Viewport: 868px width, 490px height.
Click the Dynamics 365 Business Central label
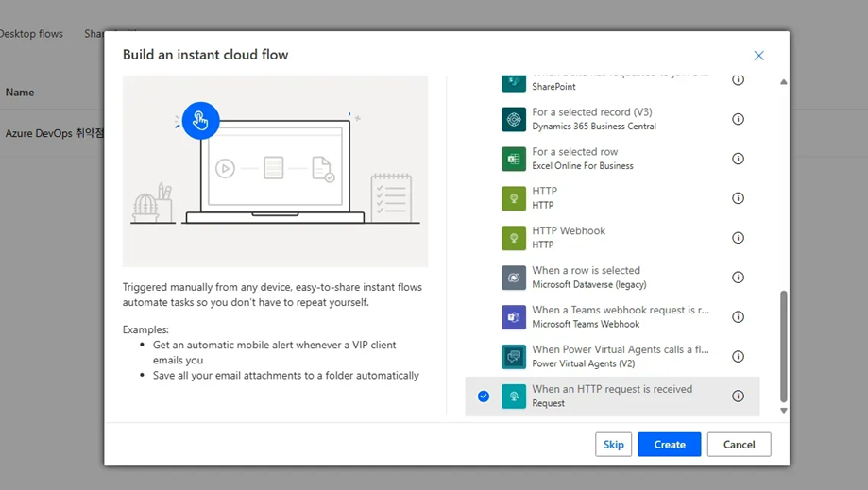pyautogui.click(x=594, y=127)
